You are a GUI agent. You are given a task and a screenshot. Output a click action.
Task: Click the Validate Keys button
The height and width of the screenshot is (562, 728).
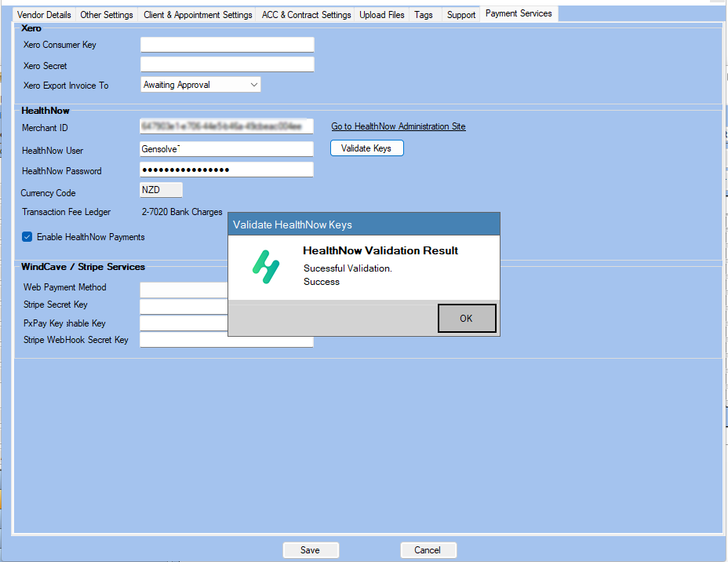pyautogui.click(x=367, y=148)
